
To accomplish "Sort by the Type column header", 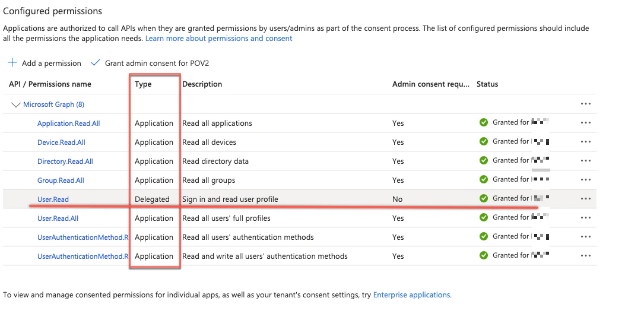I will click(143, 84).
